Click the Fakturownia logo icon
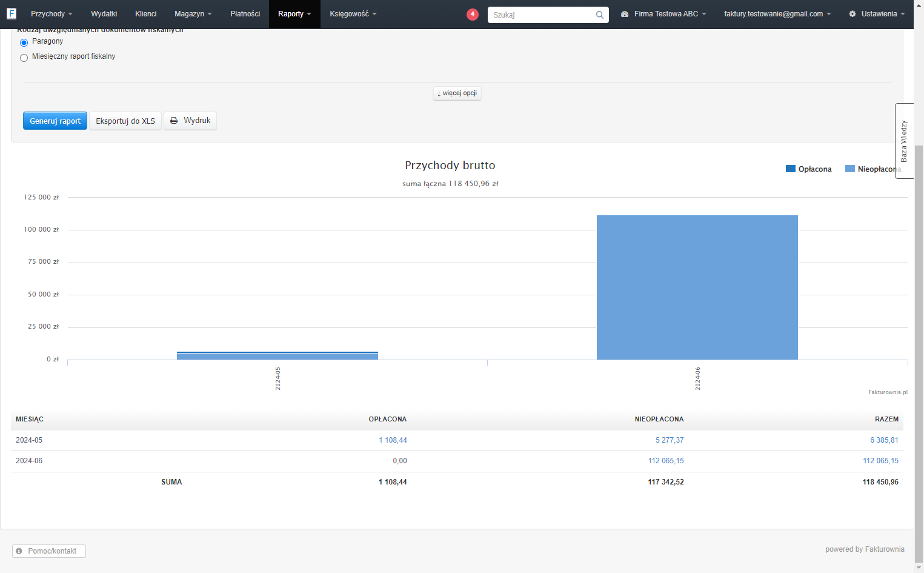The width and height of the screenshot is (924, 573). click(x=11, y=13)
